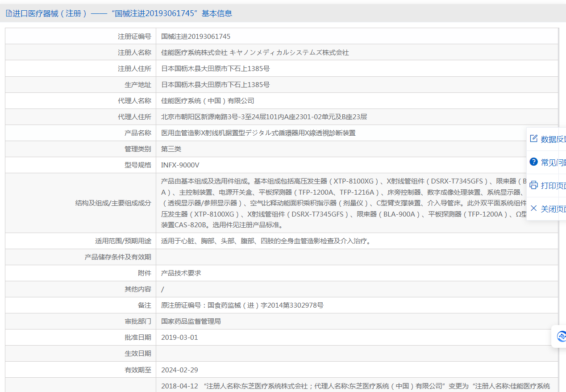
Task: Select approving department 国家药品监督管理局
Action: [191, 321]
